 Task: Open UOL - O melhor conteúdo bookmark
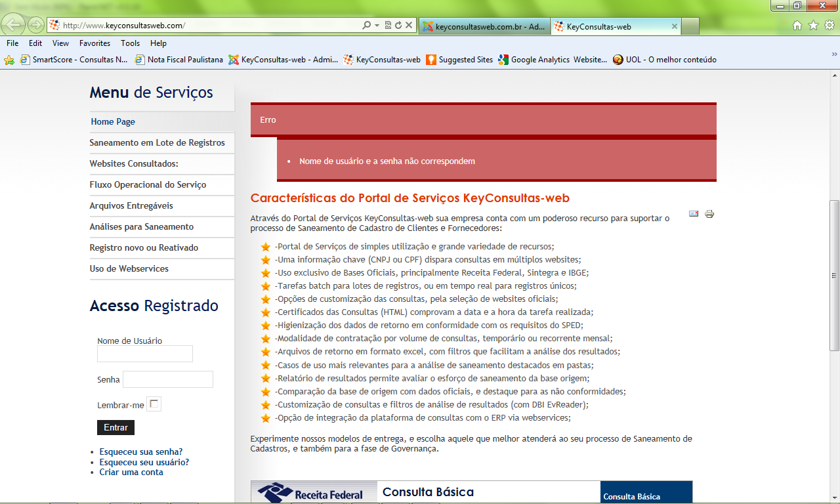pyautogui.click(x=665, y=60)
